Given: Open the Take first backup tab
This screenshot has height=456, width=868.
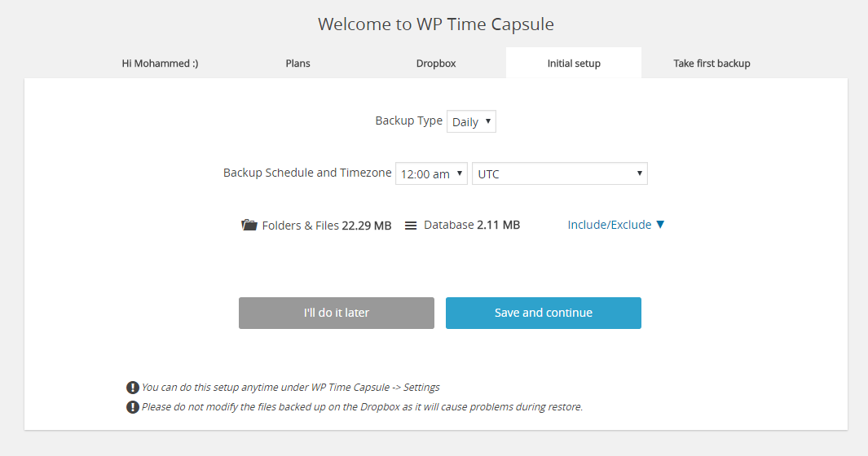Looking at the screenshot, I should 712,63.
